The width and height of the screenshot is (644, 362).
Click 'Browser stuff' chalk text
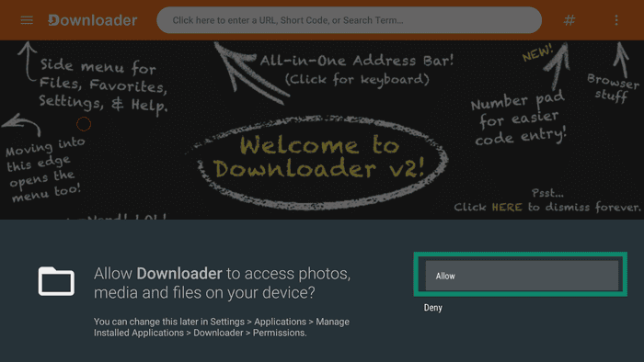pyautogui.click(x=613, y=87)
